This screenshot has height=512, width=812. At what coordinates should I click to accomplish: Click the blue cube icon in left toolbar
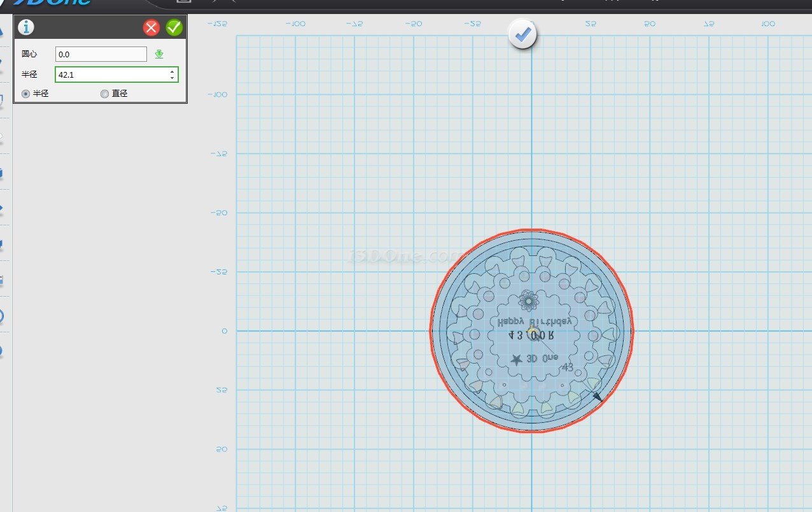(x=2, y=172)
